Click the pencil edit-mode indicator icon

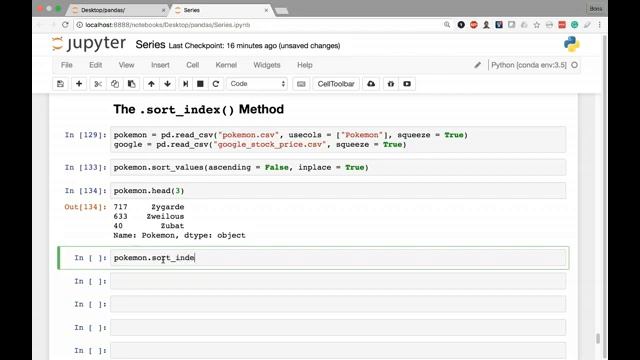[477, 65]
